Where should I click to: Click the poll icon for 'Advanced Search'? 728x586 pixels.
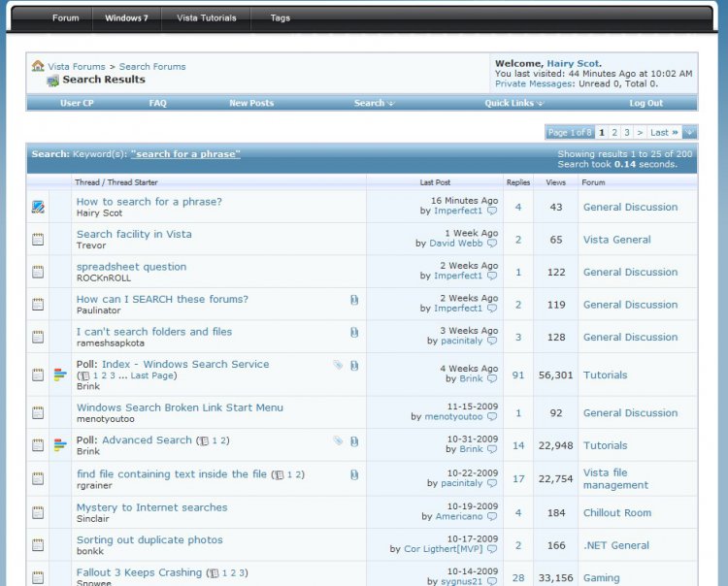click(60, 445)
